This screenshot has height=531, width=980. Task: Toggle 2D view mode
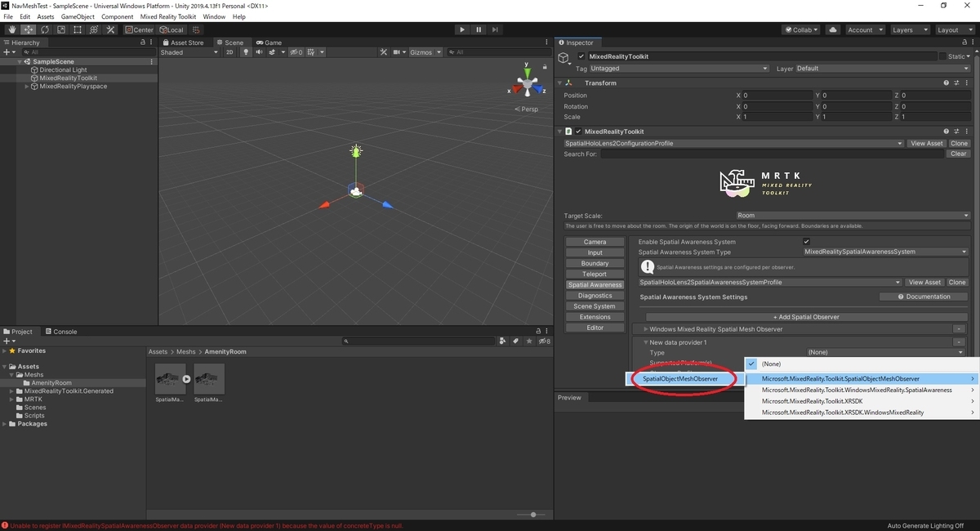pos(229,52)
